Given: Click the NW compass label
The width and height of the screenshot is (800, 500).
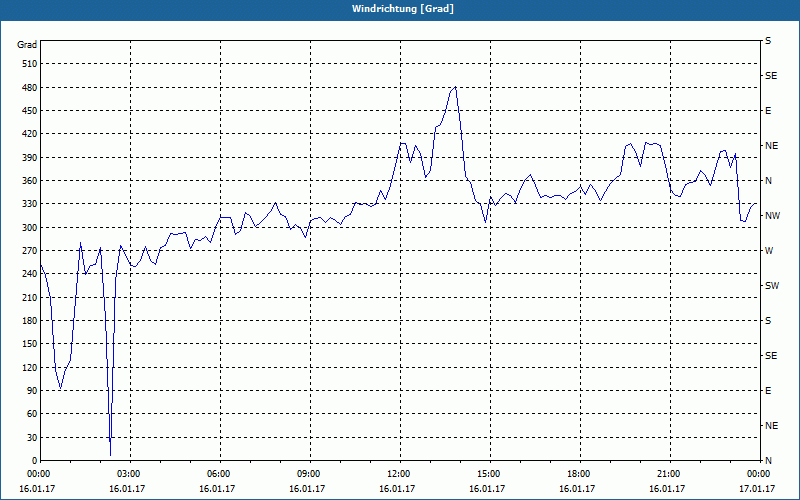Looking at the screenshot, I should [x=772, y=216].
